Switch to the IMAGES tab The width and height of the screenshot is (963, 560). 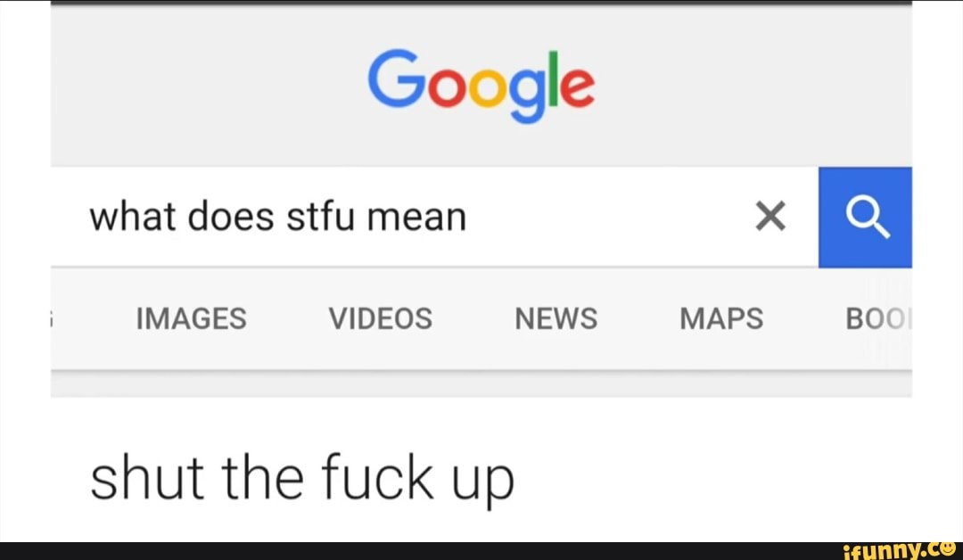click(x=191, y=318)
